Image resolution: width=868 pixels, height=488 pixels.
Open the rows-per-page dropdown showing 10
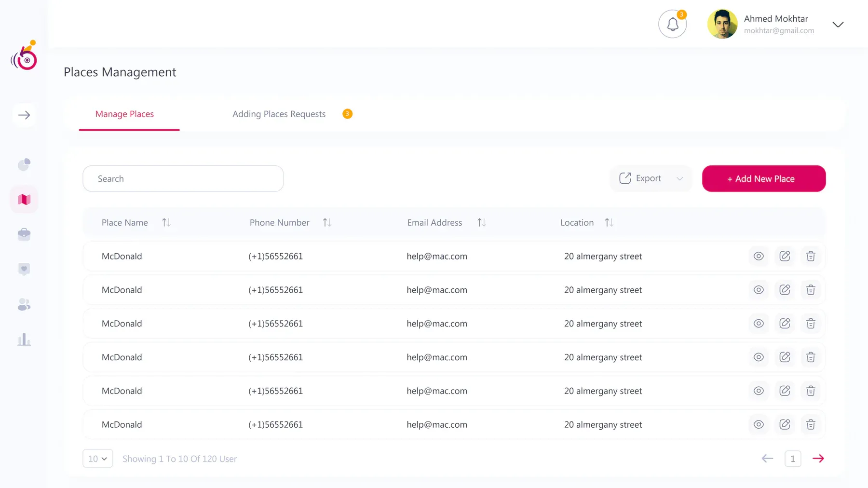coord(98,459)
